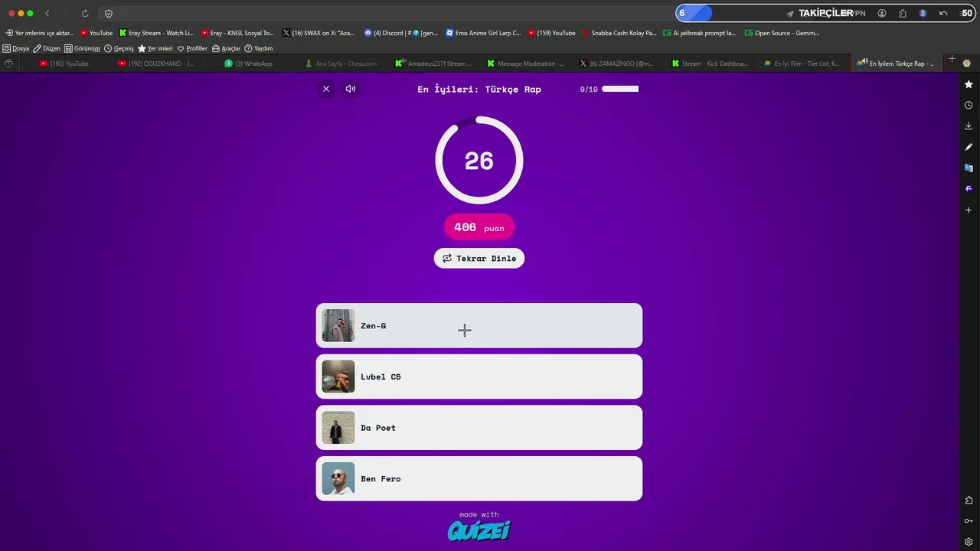Open the Araçlar menu
The image size is (980, 551).
[227, 48]
